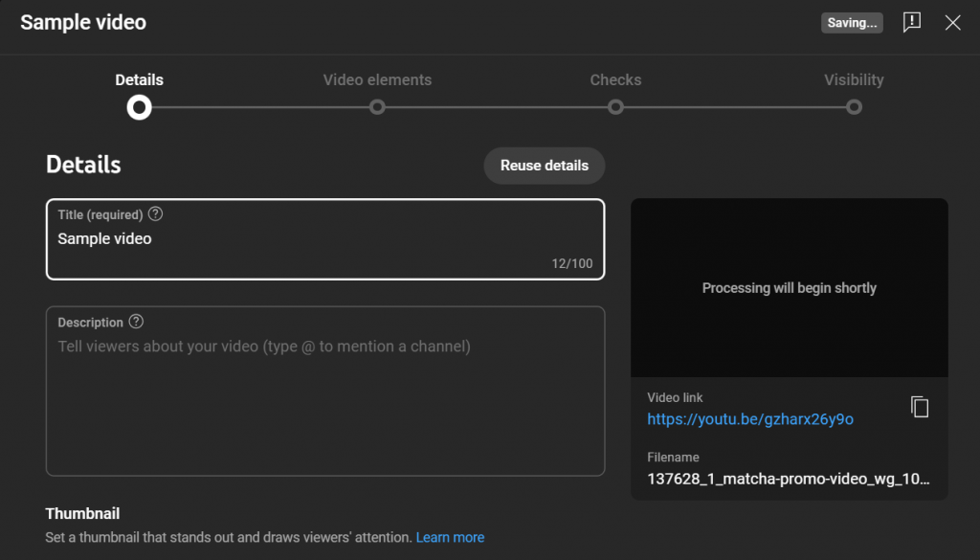Click the Title help question mark icon

tap(156, 214)
